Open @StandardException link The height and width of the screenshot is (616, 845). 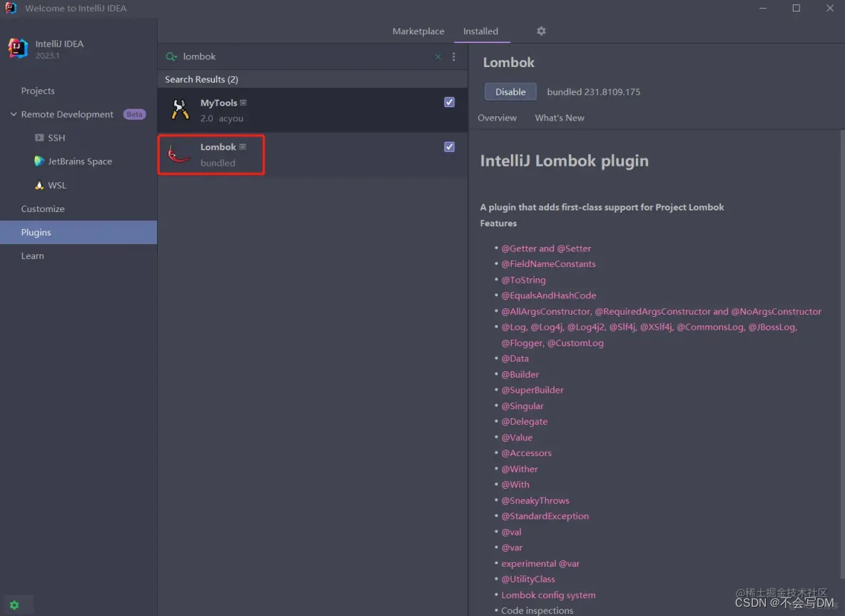click(x=545, y=516)
